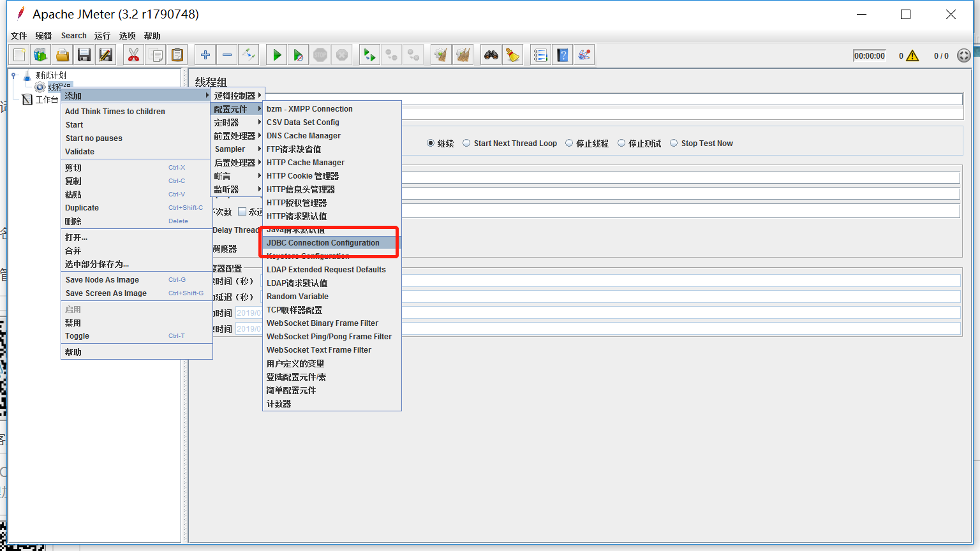Open the Search menu in menu bar

(x=73, y=36)
